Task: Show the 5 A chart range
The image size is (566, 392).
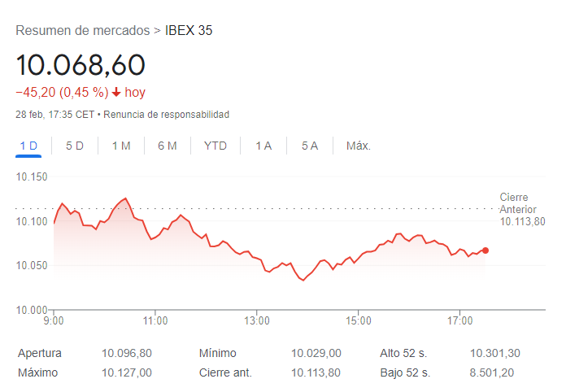Action: click(x=310, y=146)
